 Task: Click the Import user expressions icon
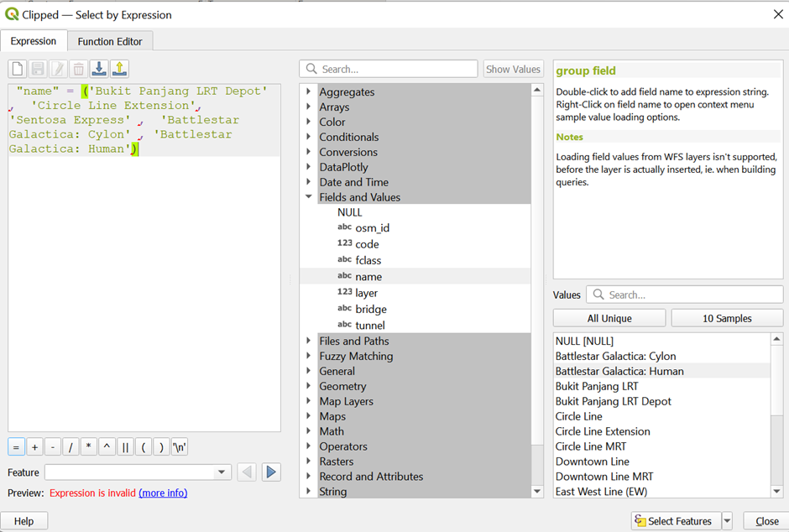pyautogui.click(x=99, y=69)
